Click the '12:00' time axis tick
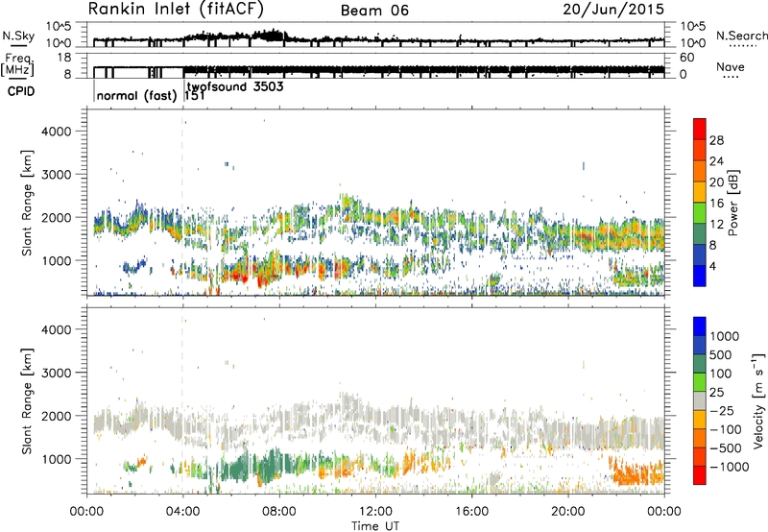The width and height of the screenshot is (768, 532). [x=375, y=512]
